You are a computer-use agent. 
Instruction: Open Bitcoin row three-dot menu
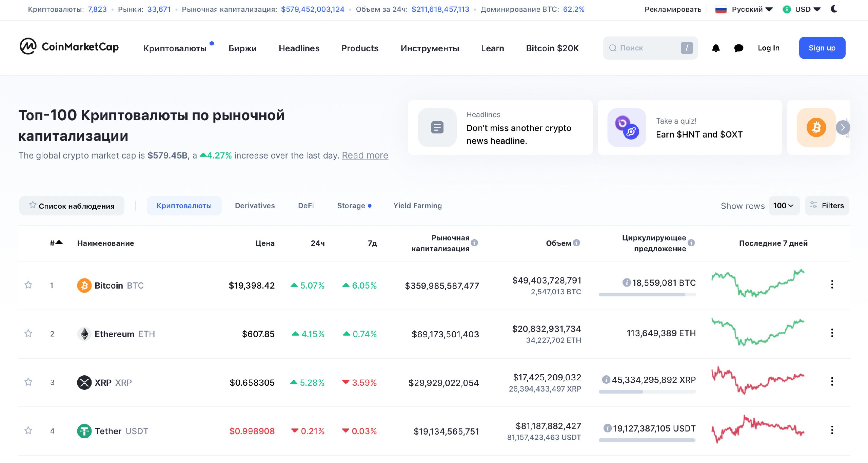pos(832,285)
